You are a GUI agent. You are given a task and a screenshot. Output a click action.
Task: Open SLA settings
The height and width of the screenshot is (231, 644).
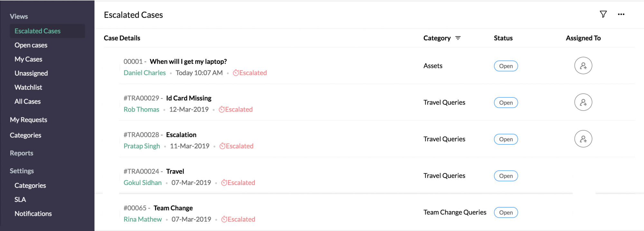coord(20,200)
